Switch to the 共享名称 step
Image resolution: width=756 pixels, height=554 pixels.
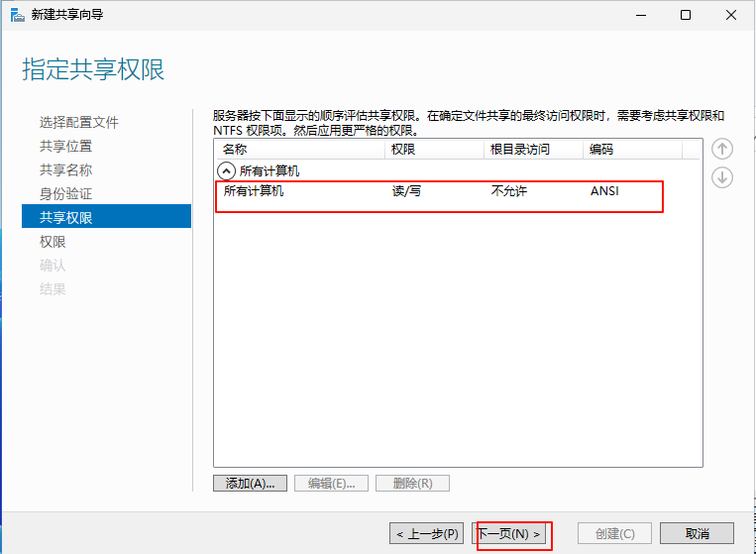[66, 169]
